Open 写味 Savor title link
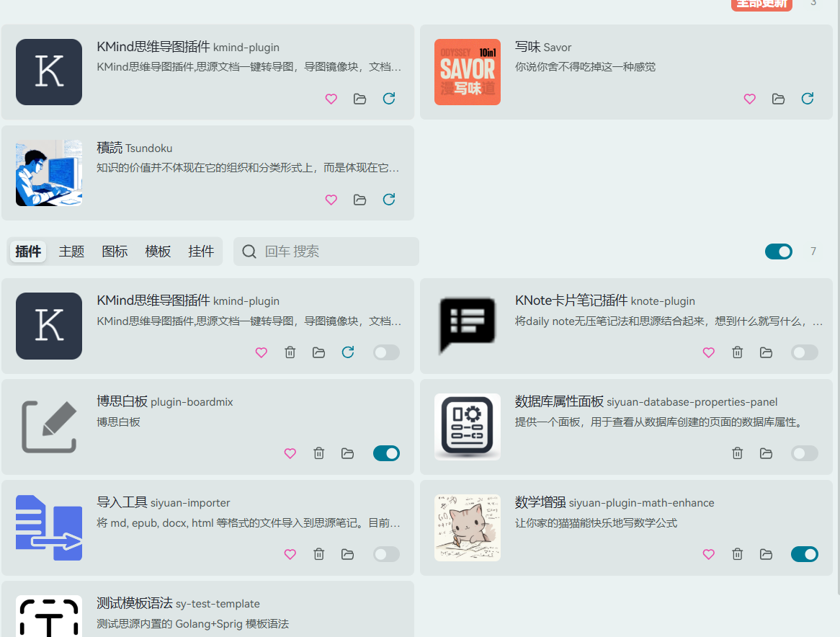This screenshot has height=637, width=840. click(543, 47)
